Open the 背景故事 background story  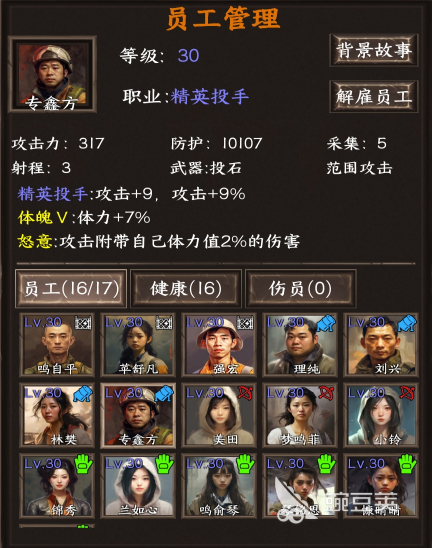(x=374, y=50)
